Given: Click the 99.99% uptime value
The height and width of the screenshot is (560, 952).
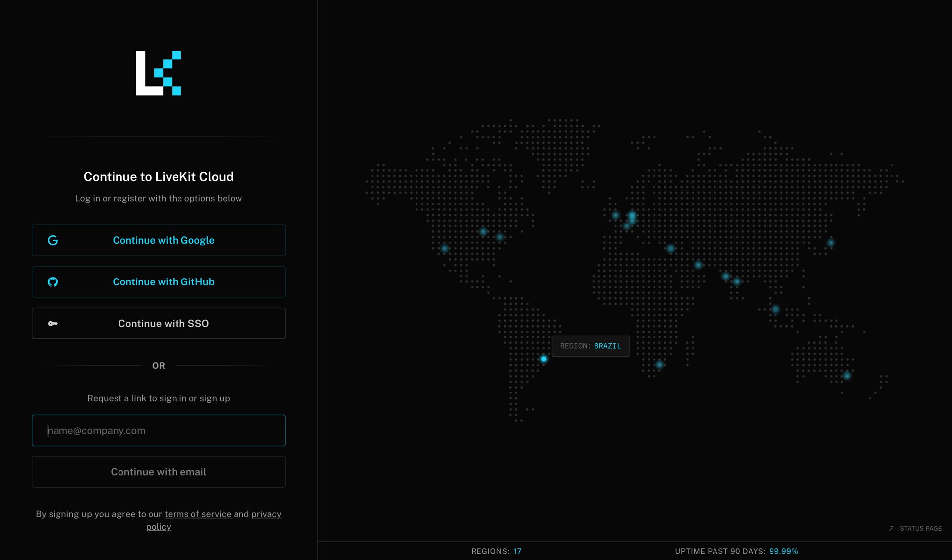Looking at the screenshot, I should point(783,551).
